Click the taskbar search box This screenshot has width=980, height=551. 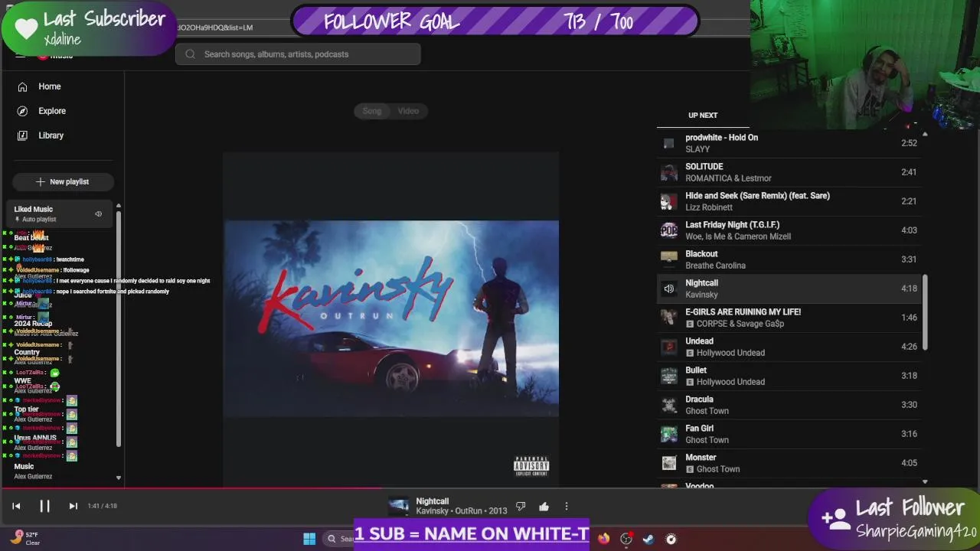pos(338,539)
